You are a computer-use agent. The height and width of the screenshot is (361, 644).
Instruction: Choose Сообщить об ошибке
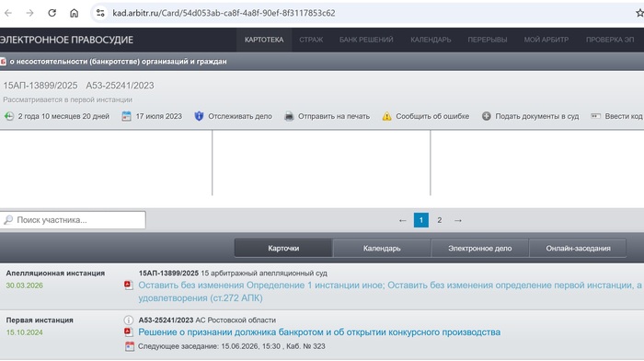click(x=432, y=116)
